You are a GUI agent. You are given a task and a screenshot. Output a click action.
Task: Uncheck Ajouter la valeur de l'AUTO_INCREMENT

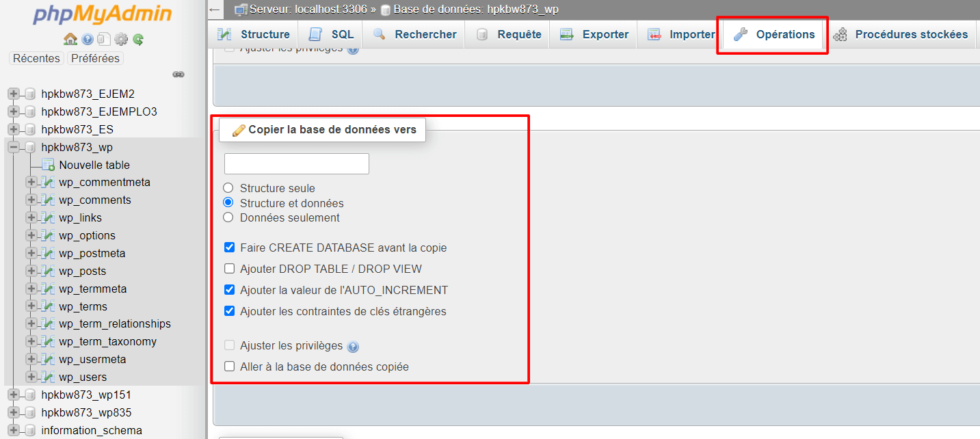point(230,290)
